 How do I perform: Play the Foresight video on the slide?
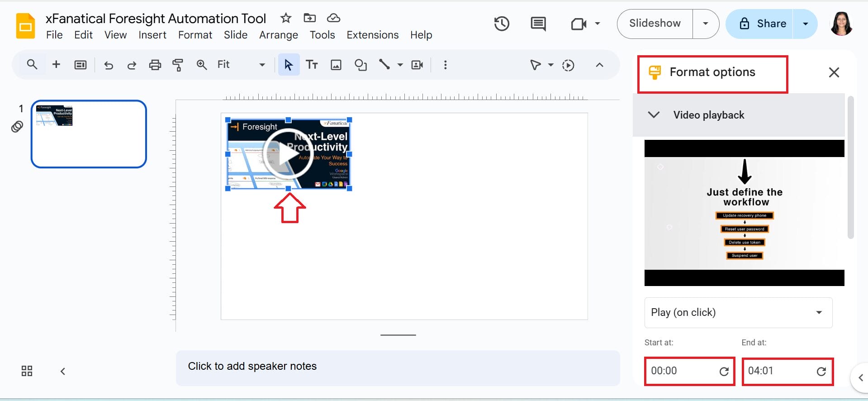288,154
